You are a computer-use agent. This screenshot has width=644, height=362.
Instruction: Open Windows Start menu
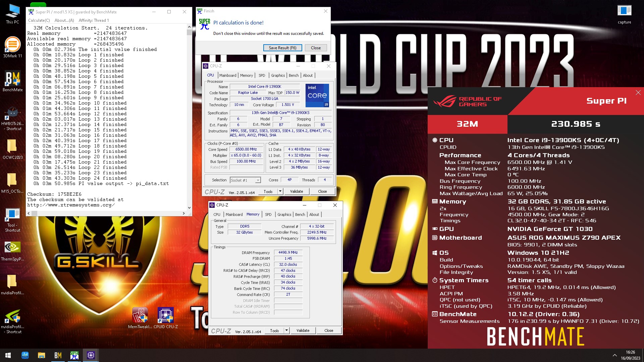8,355
